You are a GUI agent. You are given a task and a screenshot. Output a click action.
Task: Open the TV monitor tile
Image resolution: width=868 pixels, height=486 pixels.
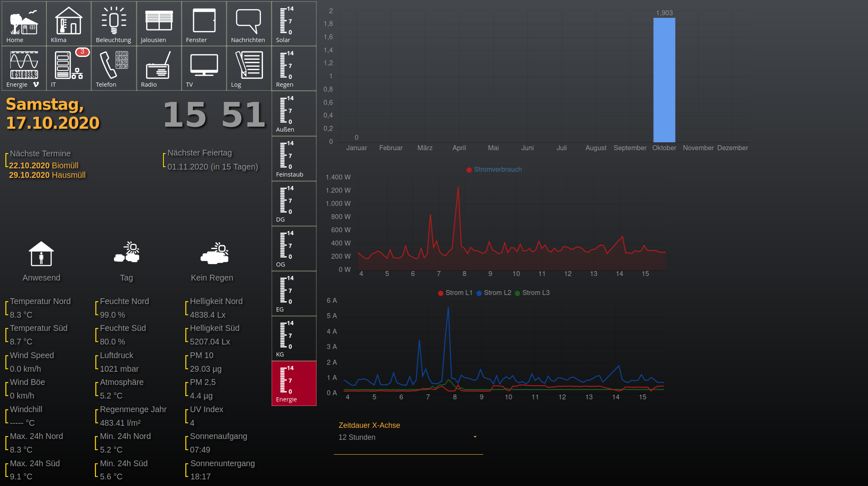204,68
